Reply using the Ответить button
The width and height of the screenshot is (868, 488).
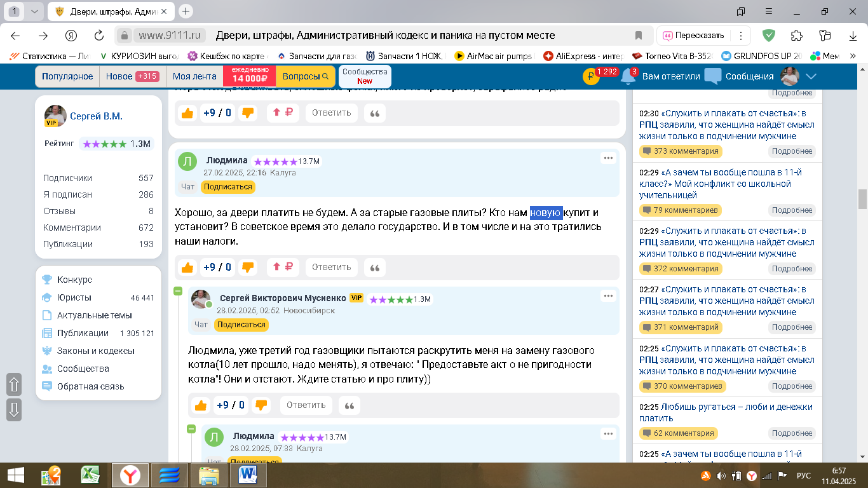tap(331, 267)
